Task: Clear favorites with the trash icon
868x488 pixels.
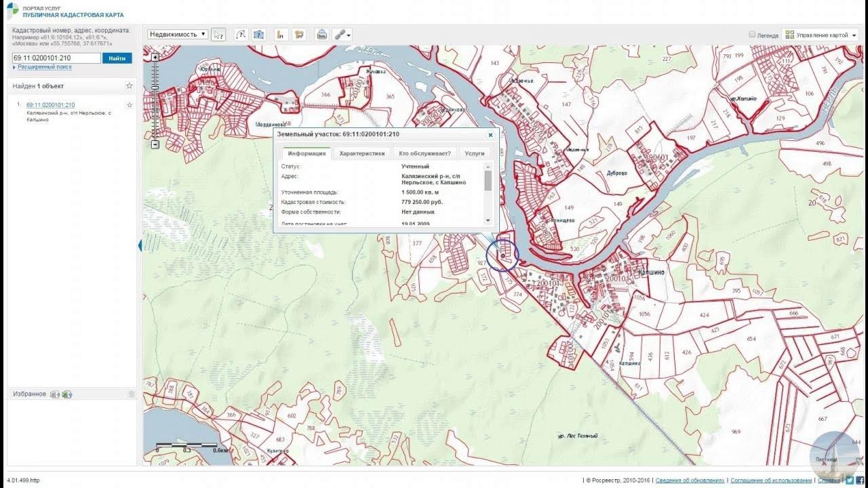Action: [x=132, y=394]
